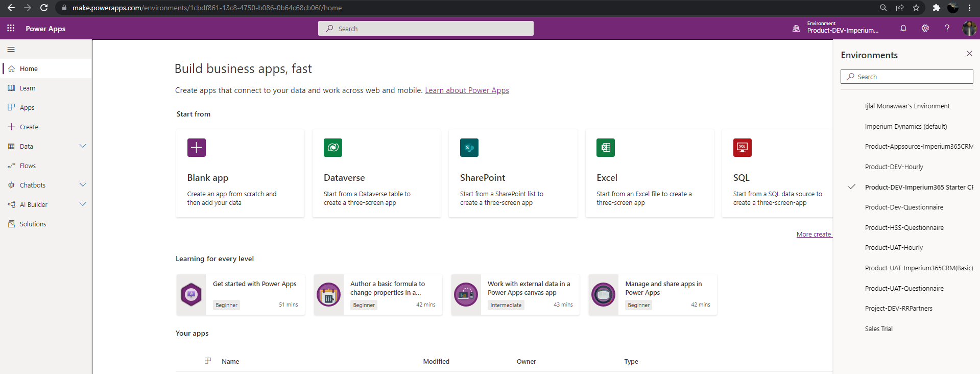Open the Learn about Power Apps link
The image size is (980, 374).
tap(467, 90)
